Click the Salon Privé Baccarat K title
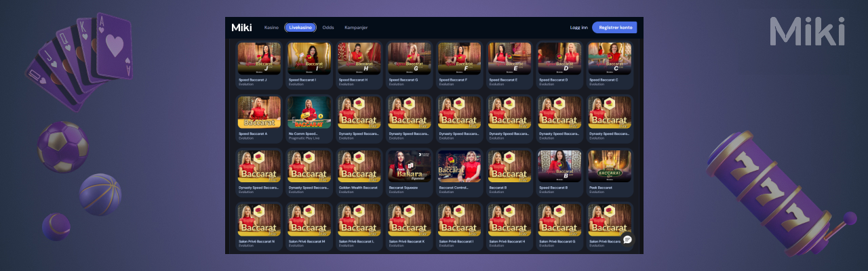 (407, 241)
